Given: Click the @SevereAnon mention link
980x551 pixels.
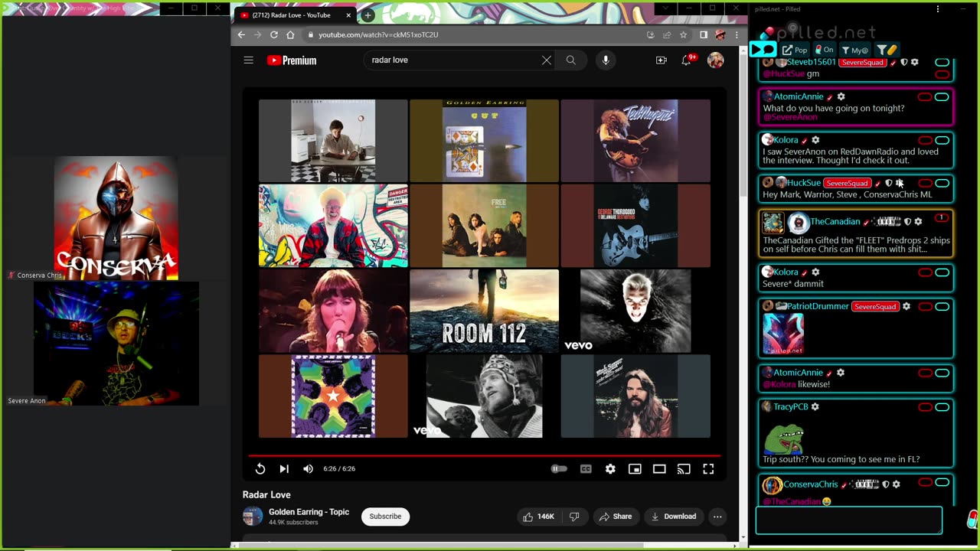Looking at the screenshot, I should (x=790, y=117).
